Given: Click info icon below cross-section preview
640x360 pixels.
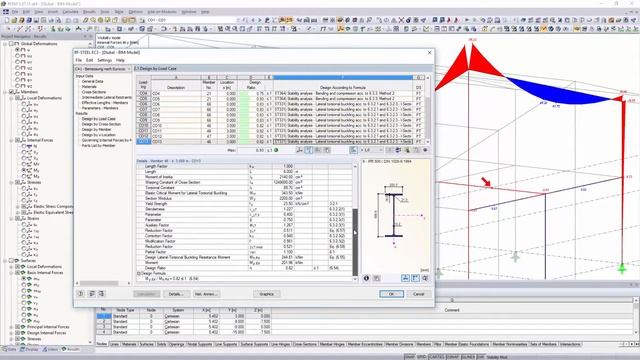Looking at the screenshot, I should coord(366,278).
